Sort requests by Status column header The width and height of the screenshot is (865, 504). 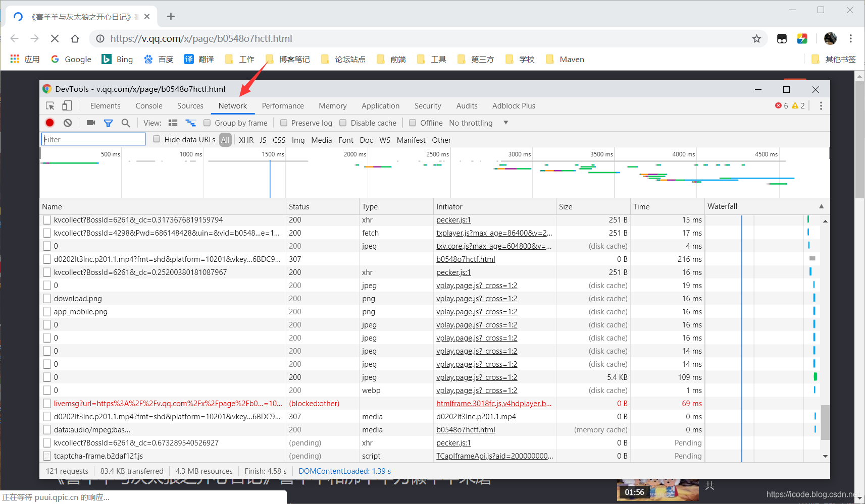pyautogui.click(x=322, y=206)
